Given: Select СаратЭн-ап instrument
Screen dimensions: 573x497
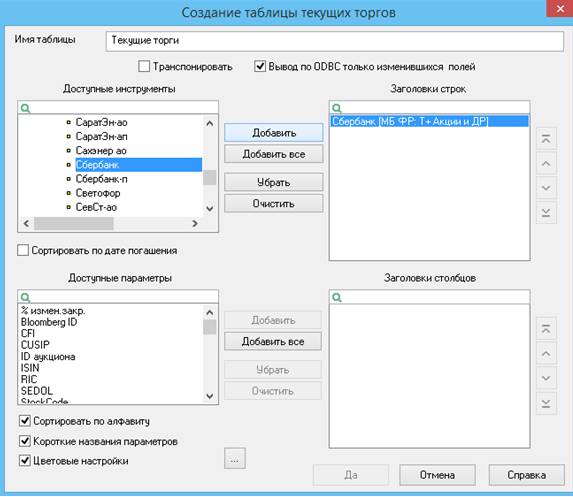Looking at the screenshot, I should click(x=101, y=136).
